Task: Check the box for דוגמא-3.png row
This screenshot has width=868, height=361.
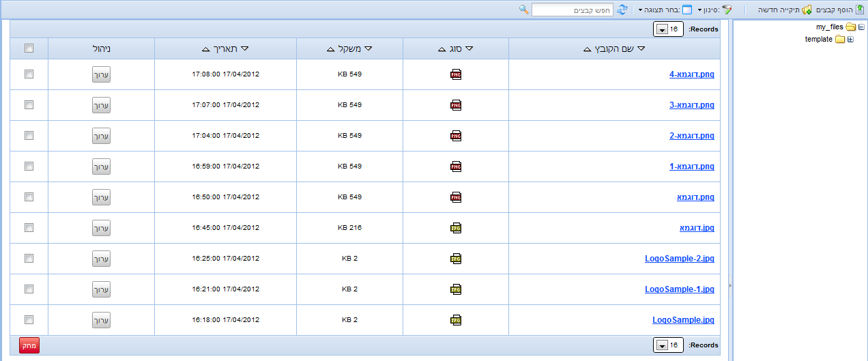Action: tap(29, 105)
